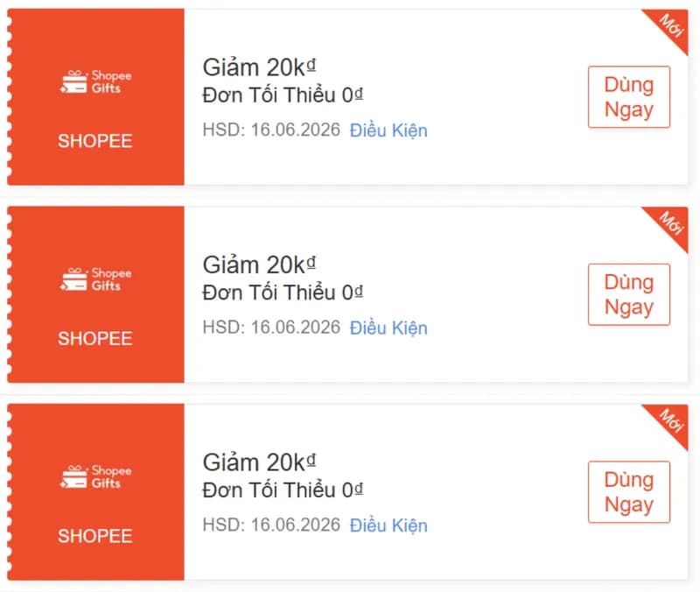
Task: Click the "Mới" corner ribbon on second voucher
Action: tap(670, 222)
